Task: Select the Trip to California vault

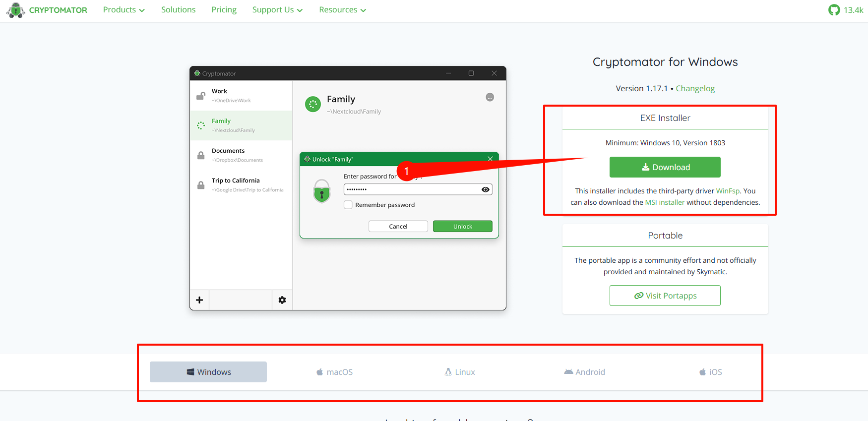Action: click(x=241, y=185)
